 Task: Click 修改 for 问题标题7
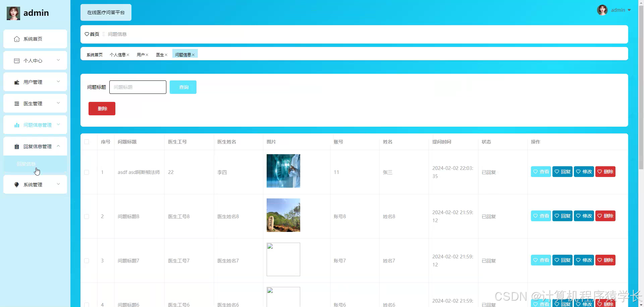pyautogui.click(x=584, y=260)
